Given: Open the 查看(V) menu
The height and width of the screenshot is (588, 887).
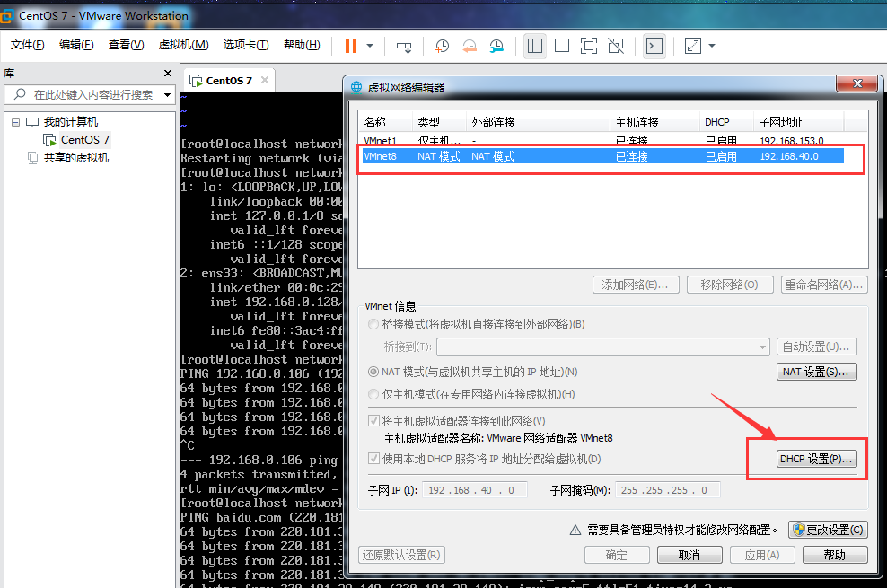Looking at the screenshot, I should pos(127,45).
